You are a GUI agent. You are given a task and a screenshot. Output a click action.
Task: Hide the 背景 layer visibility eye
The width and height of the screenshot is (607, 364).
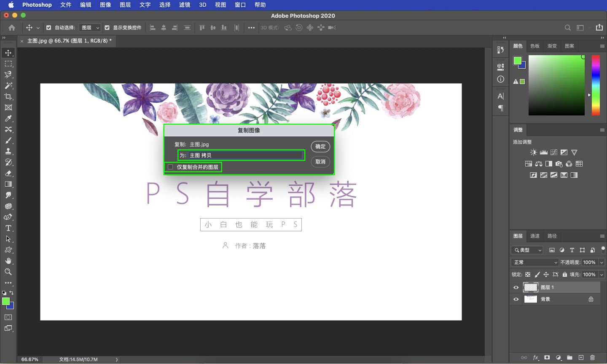coord(516,299)
